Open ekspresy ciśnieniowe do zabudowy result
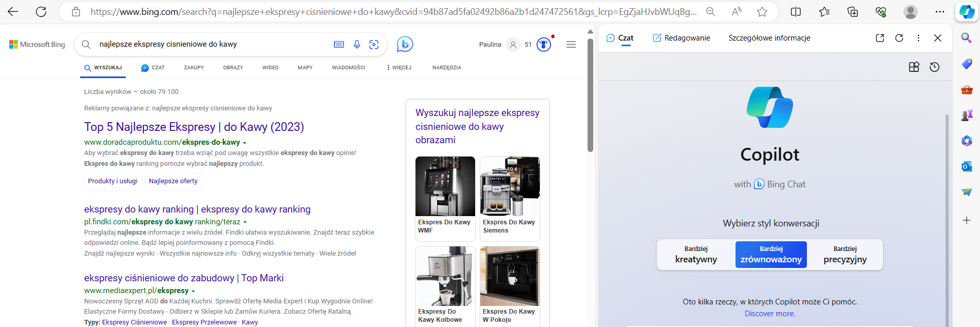The image size is (980, 327). click(x=184, y=278)
